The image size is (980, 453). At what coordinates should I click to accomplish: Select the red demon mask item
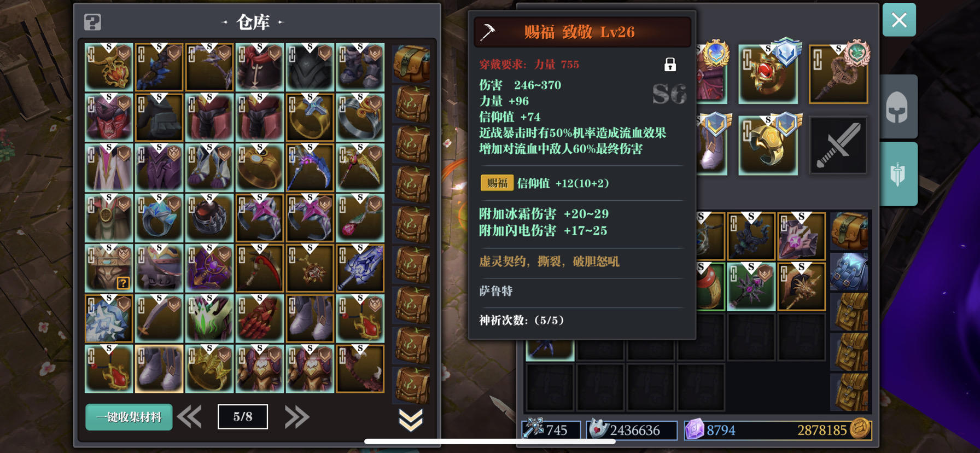point(109,117)
